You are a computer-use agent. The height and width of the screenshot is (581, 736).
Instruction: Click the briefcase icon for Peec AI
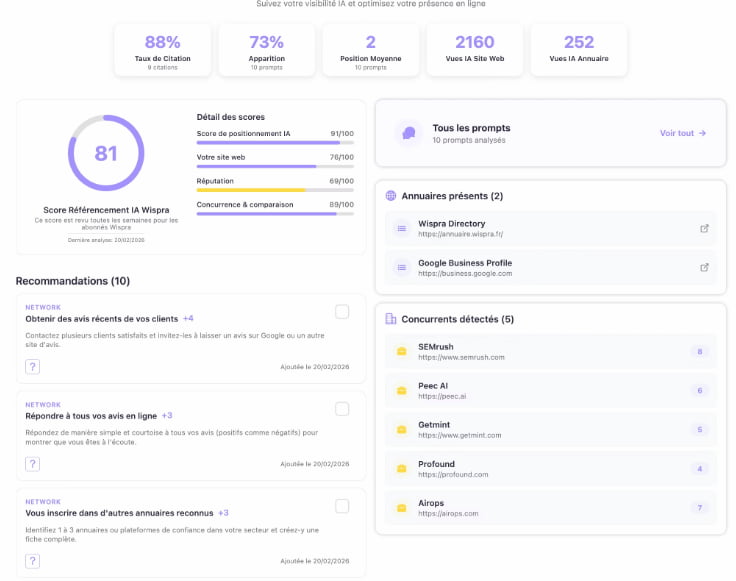click(x=402, y=390)
